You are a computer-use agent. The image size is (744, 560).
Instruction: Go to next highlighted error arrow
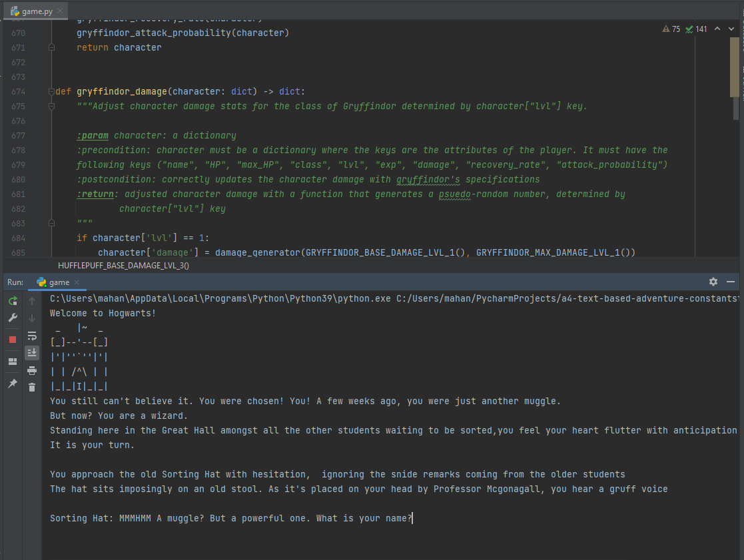731,29
